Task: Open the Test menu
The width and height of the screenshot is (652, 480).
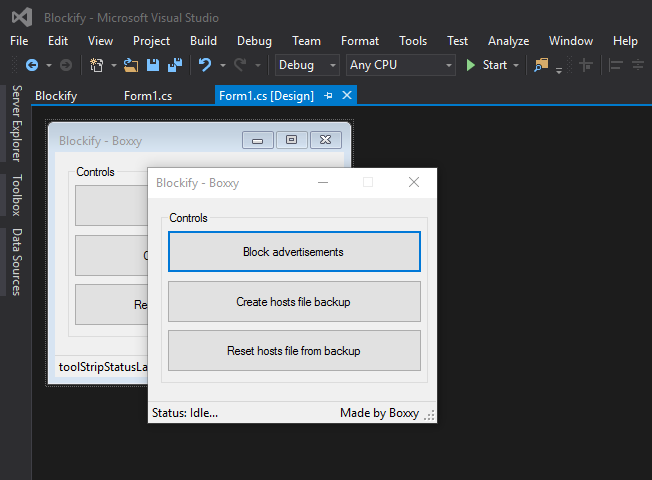Action: (457, 41)
